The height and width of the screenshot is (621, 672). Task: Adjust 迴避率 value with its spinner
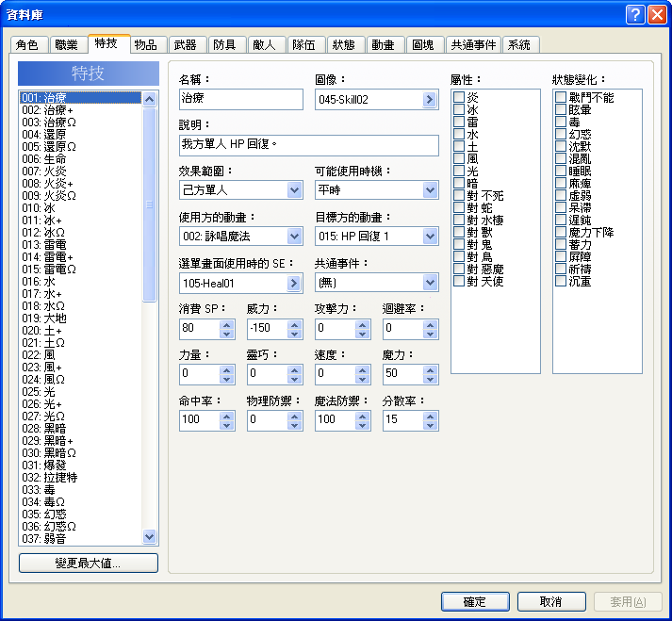[430, 329]
